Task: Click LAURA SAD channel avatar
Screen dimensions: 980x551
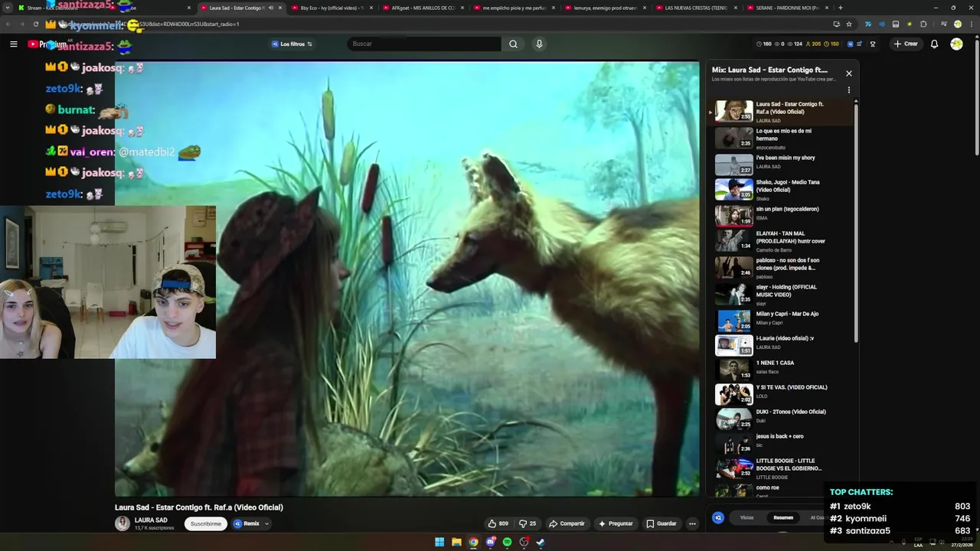Action: click(122, 523)
